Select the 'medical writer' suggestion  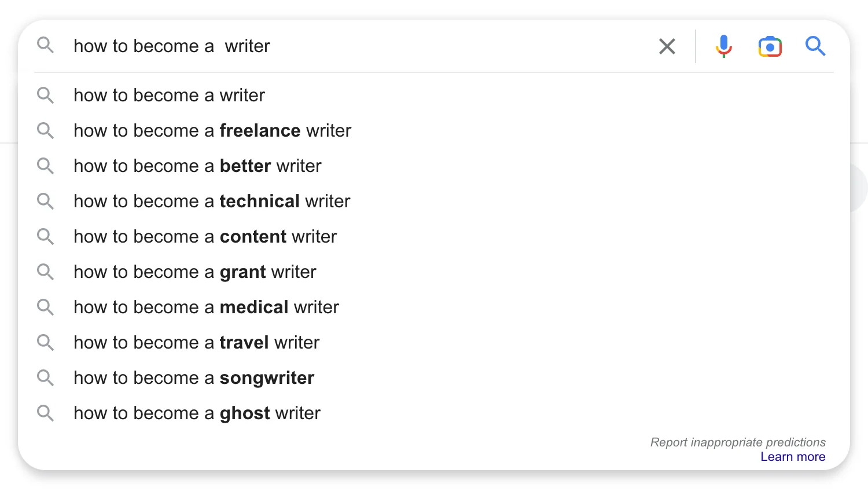(x=206, y=307)
